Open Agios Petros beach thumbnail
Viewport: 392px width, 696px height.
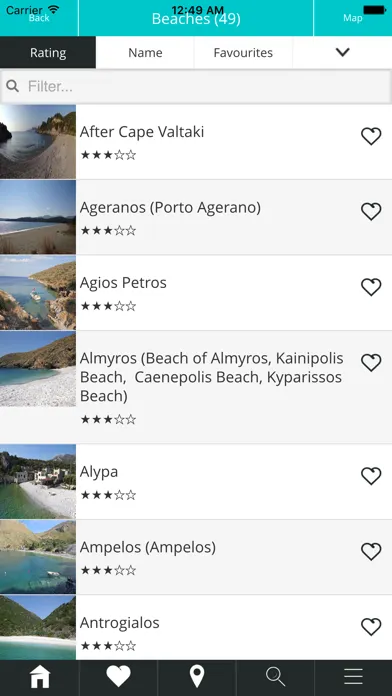[x=38, y=293]
